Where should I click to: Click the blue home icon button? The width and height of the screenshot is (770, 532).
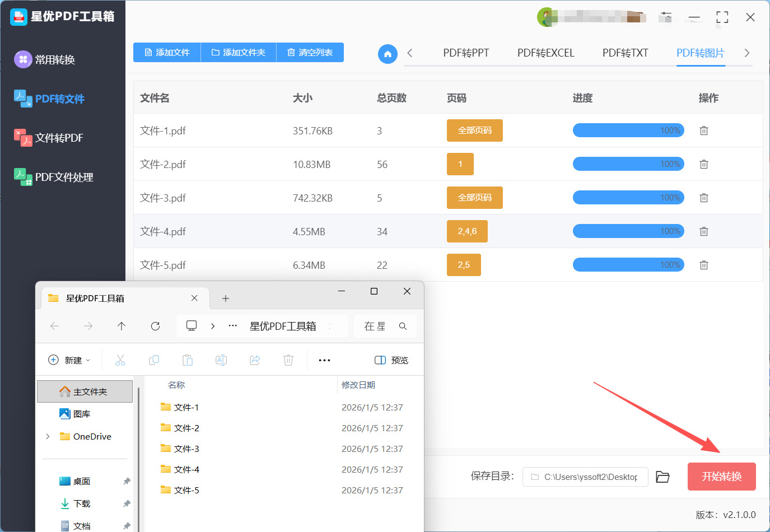coord(388,54)
